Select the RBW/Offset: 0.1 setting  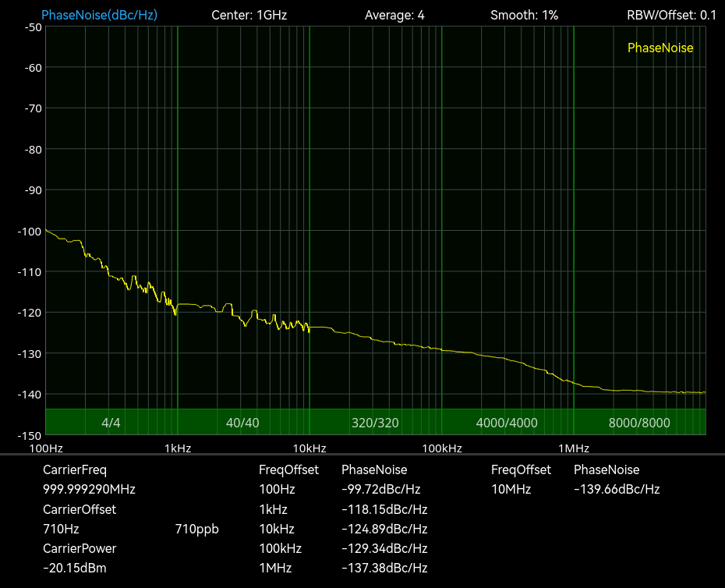(x=671, y=16)
